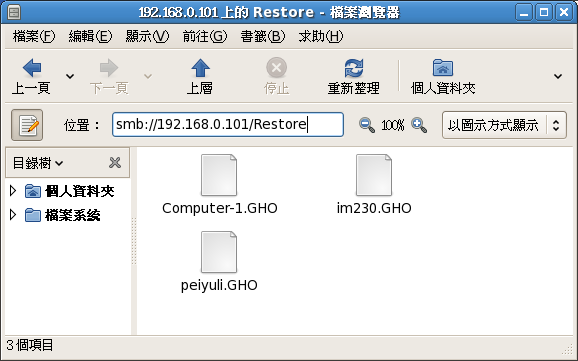Select the im230.GHO file icon
This screenshot has height=361, width=578.
click(374, 175)
